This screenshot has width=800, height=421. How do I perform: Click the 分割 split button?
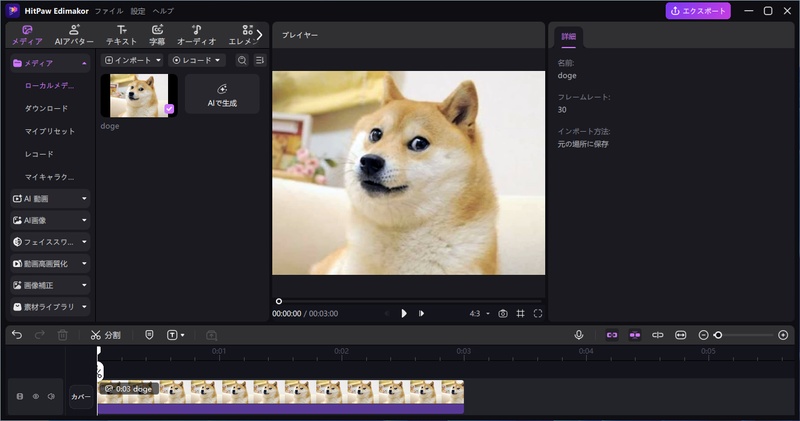(x=106, y=335)
